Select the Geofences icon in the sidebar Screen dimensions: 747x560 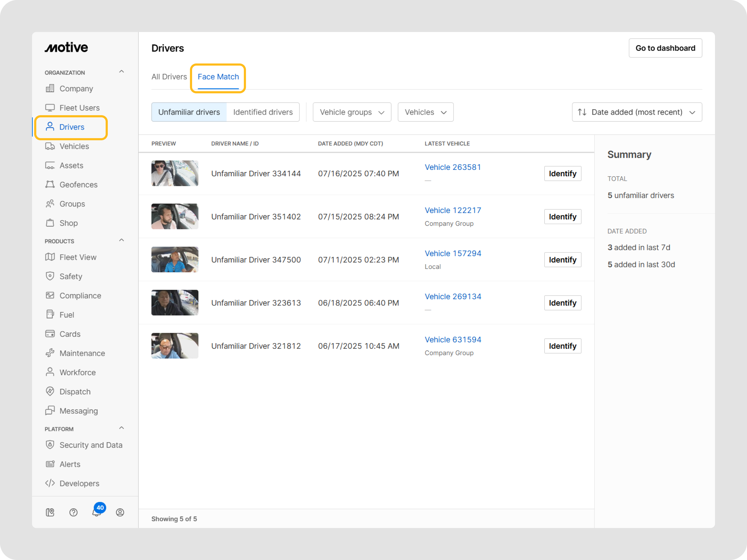coord(50,184)
